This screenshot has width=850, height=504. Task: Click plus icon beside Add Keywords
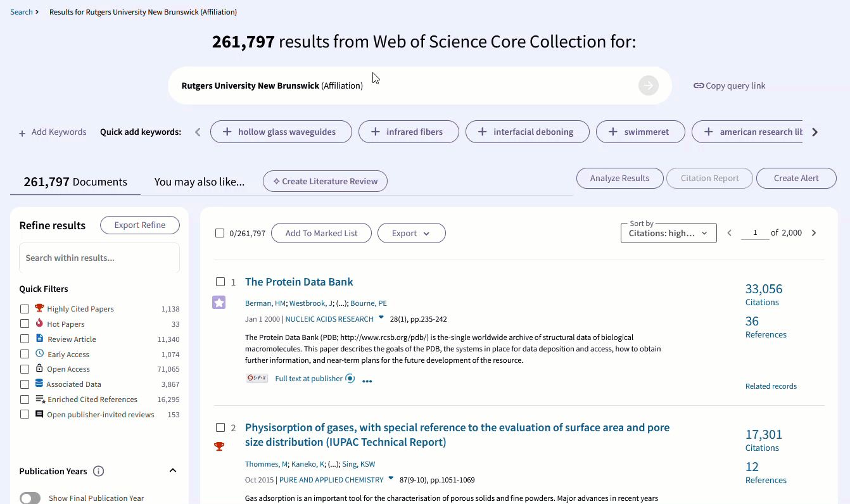click(22, 133)
